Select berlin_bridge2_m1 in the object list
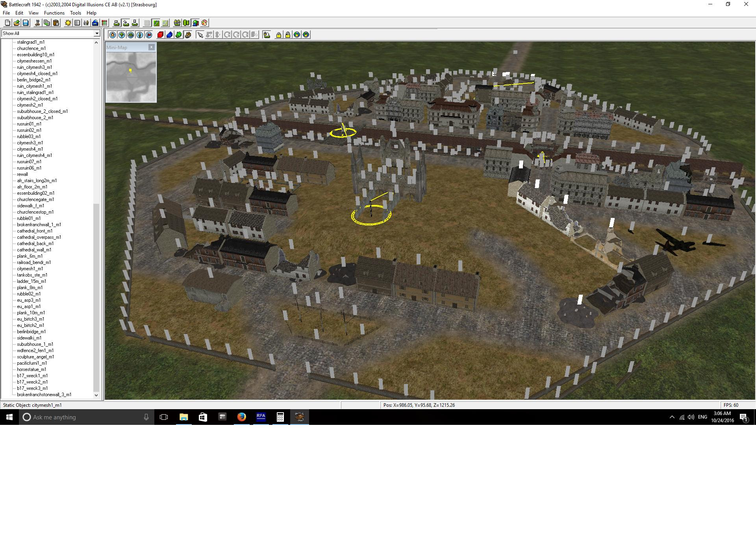The height and width of the screenshot is (537, 756). click(33, 80)
